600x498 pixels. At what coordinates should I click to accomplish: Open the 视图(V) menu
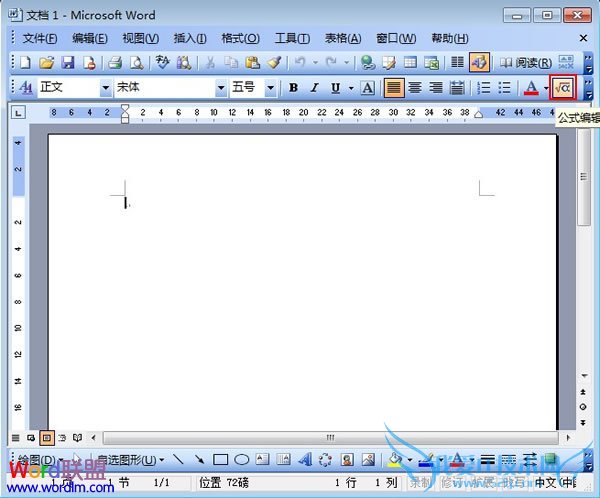pyautogui.click(x=140, y=38)
